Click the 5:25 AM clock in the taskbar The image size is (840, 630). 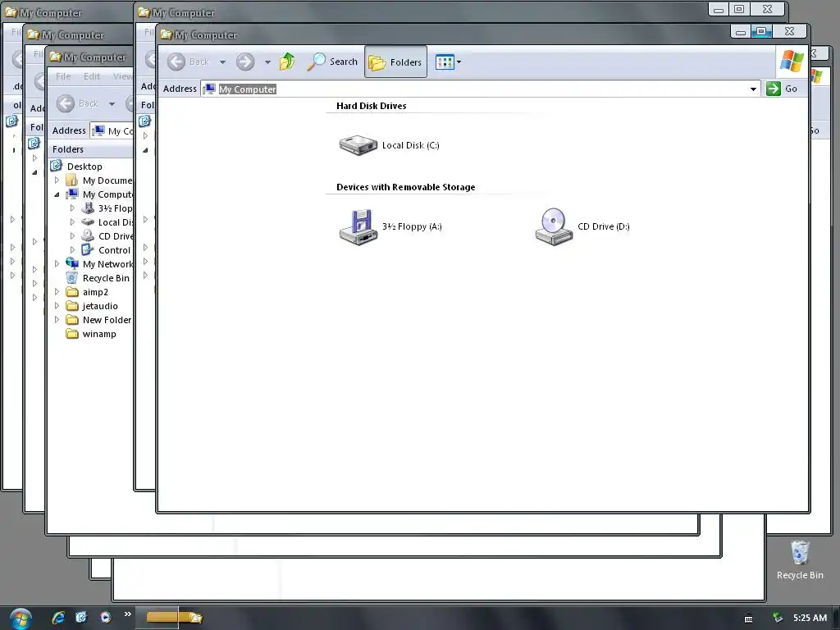[x=810, y=618]
